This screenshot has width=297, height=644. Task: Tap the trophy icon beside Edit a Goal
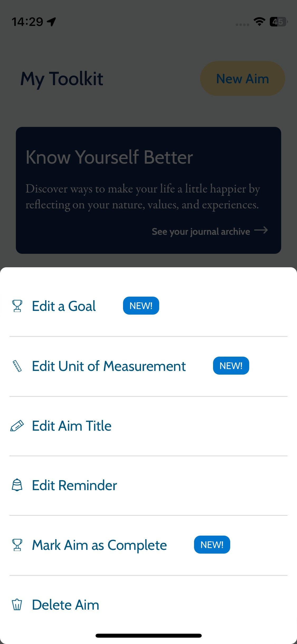(x=17, y=306)
